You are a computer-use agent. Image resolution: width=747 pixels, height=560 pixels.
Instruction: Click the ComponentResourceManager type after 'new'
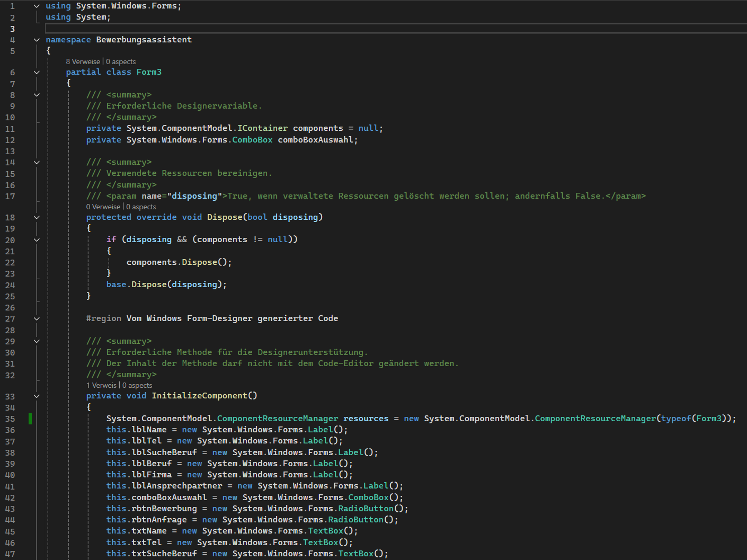pyautogui.click(x=595, y=419)
